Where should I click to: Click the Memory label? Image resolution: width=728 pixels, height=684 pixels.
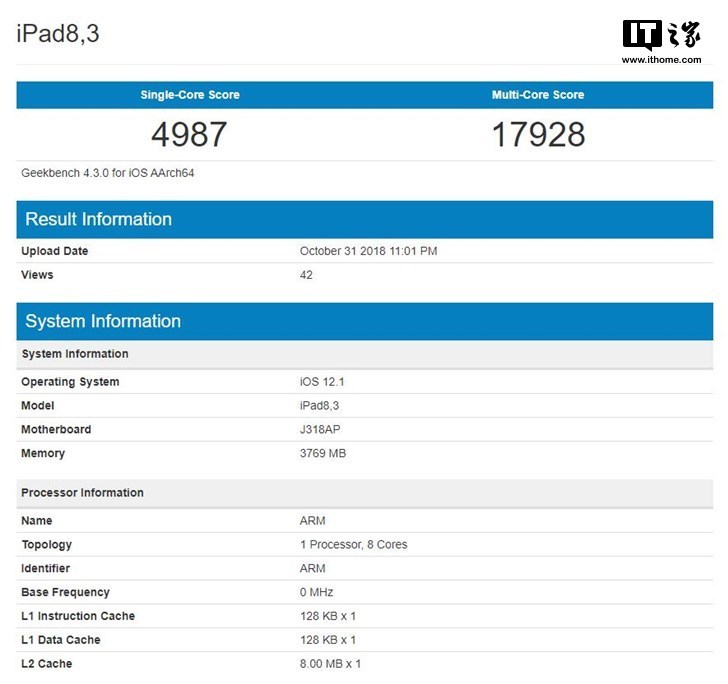pos(43,453)
